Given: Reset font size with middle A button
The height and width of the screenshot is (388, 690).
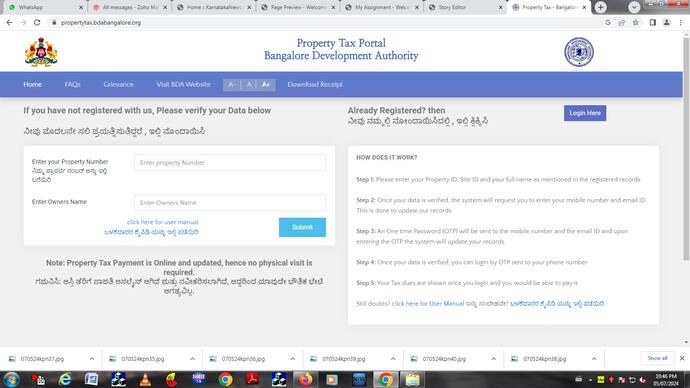Looking at the screenshot, I should tap(249, 84).
